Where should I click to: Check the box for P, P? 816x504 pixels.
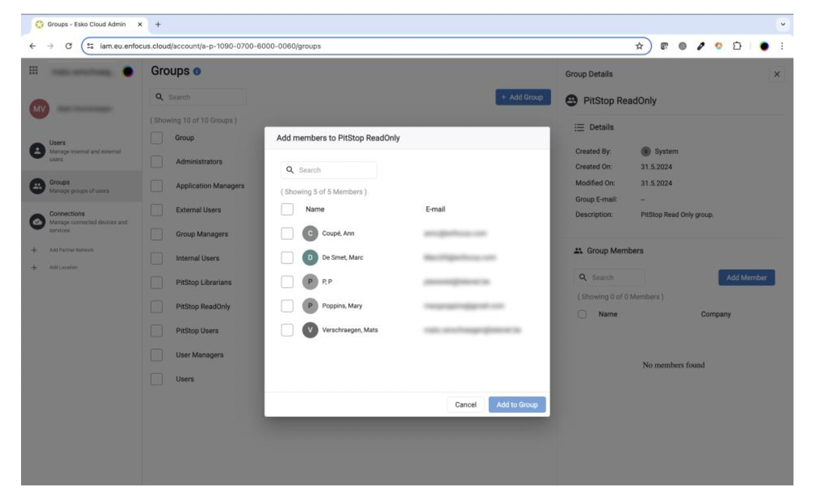tap(287, 282)
